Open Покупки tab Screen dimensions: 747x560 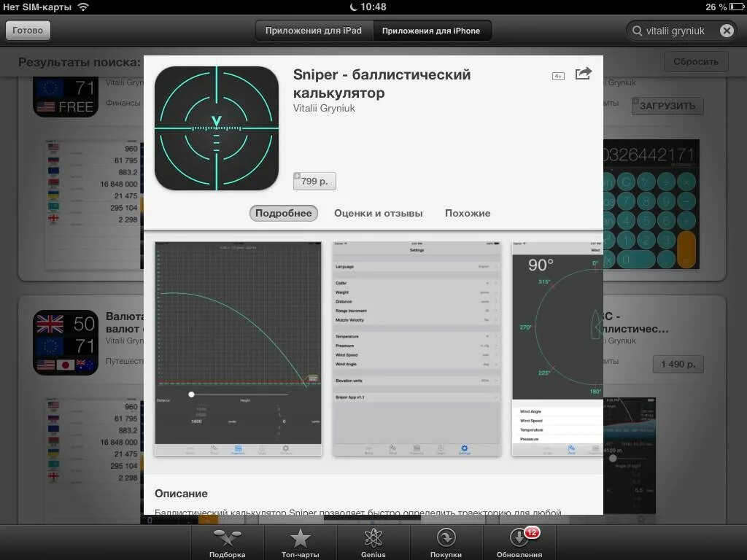[446, 542]
